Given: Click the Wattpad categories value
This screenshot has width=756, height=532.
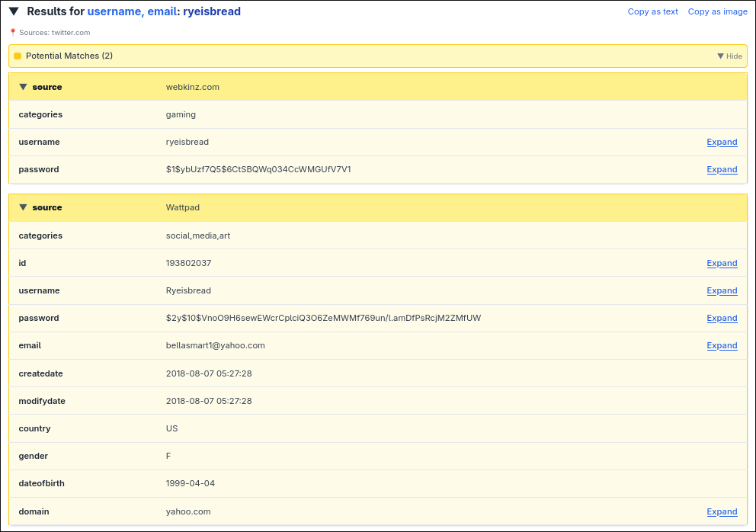Looking at the screenshot, I should click(x=197, y=236).
